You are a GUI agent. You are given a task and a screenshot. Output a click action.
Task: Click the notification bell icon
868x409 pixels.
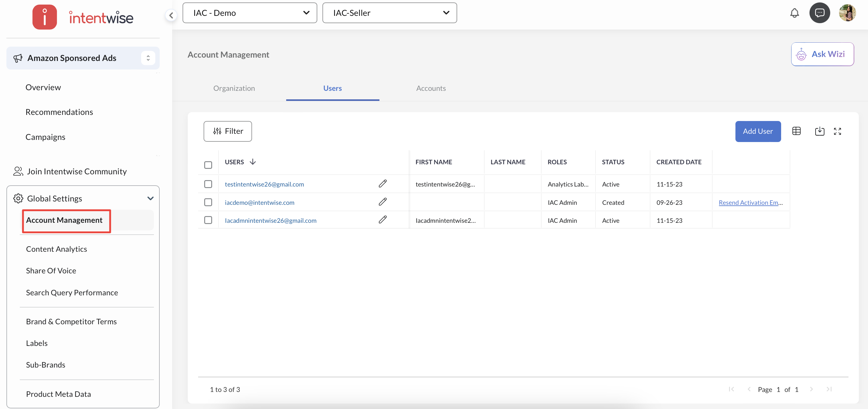pyautogui.click(x=794, y=13)
